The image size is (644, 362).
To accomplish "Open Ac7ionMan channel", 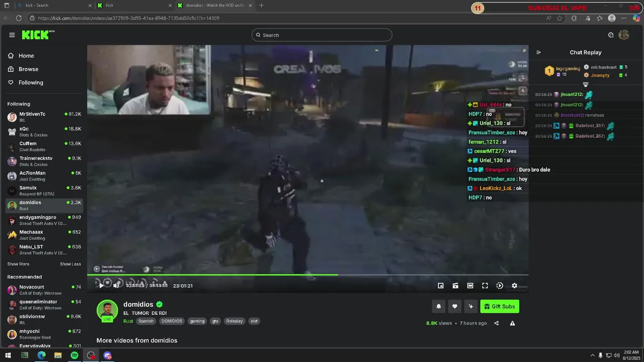I will coord(45,176).
